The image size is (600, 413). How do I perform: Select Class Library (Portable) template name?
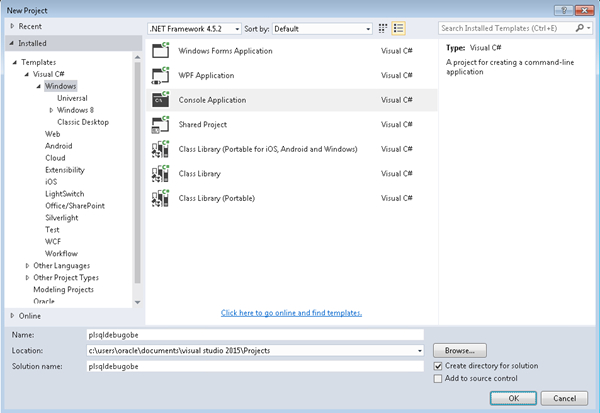coord(217,198)
